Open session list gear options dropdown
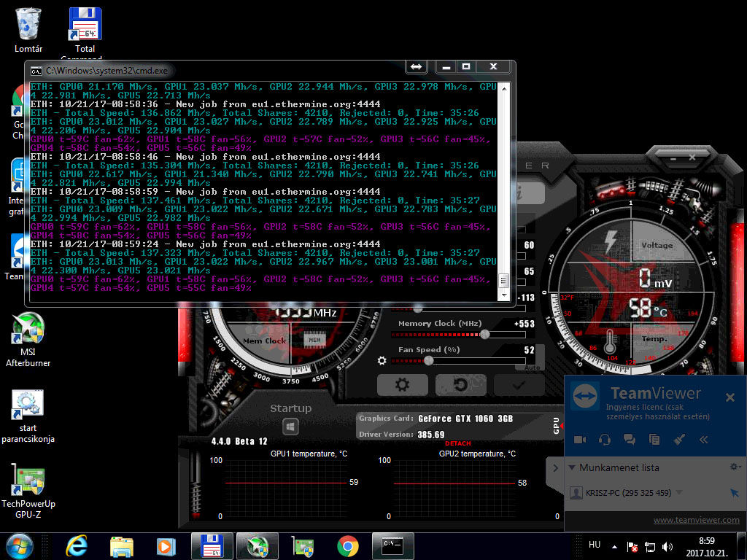747x560 pixels. tap(735, 467)
